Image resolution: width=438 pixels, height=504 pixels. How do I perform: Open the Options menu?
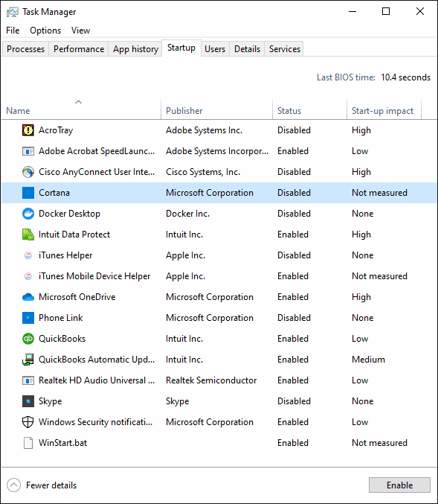click(x=45, y=31)
